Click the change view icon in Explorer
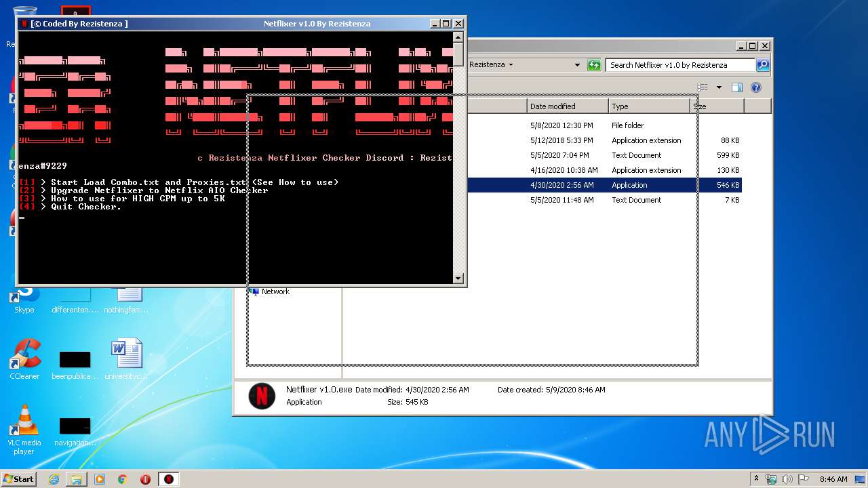Viewport: 868px width, 488px height. (x=703, y=87)
